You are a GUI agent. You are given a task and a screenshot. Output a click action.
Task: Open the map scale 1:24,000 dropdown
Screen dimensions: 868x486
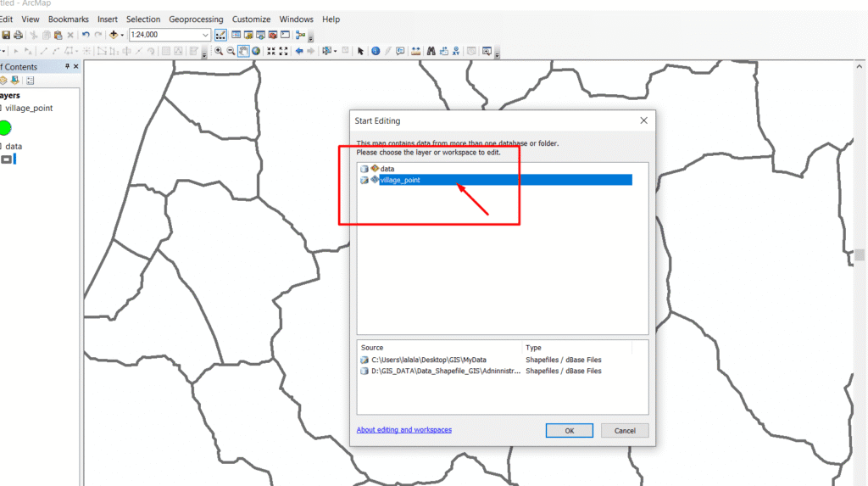coord(205,35)
